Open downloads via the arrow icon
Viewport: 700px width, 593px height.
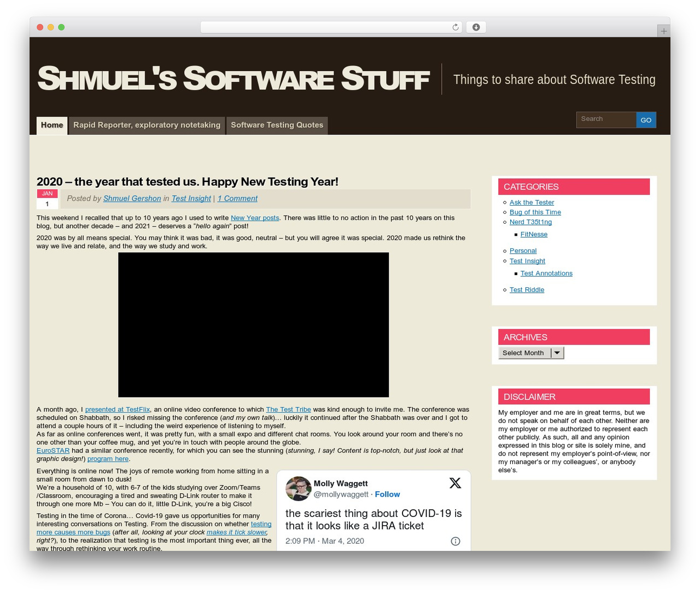[x=476, y=27]
